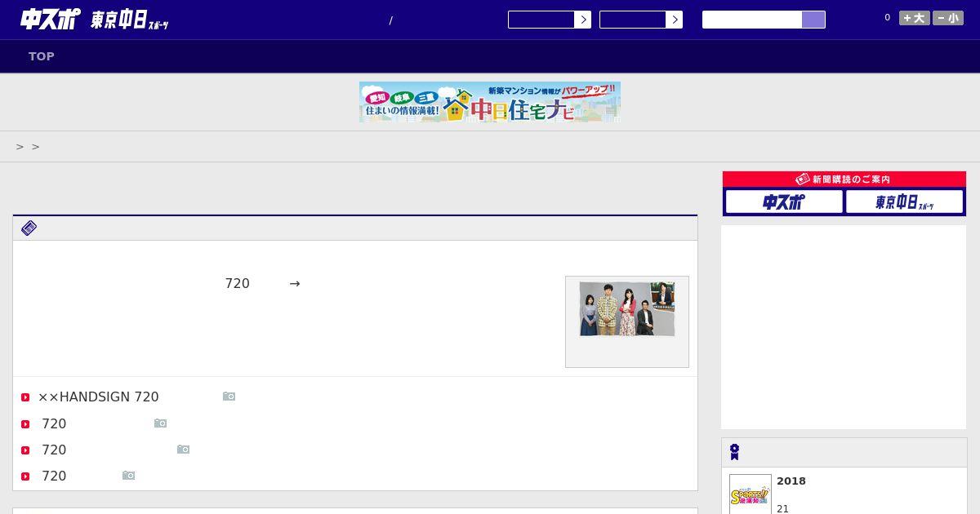Viewport: 980px width, 514px height.
Task: Open the second header dropdown box
Action: click(x=641, y=20)
